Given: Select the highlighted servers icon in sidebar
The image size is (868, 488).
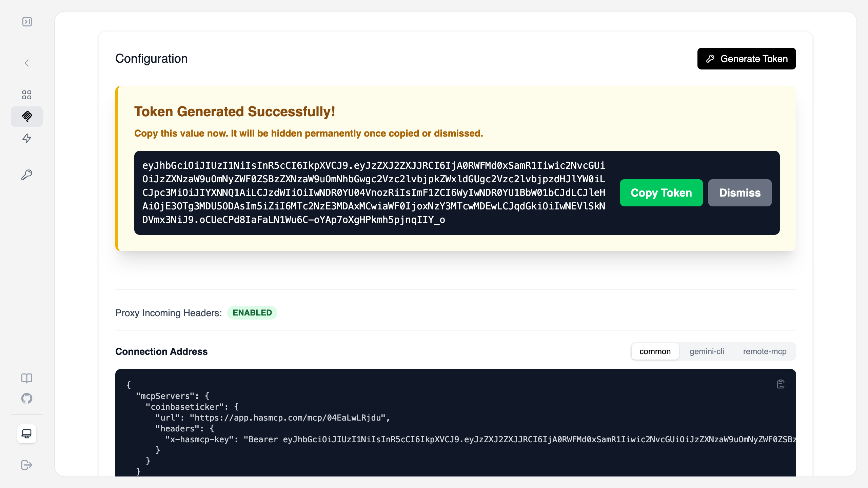Looking at the screenshot, I should pos(27,117).
